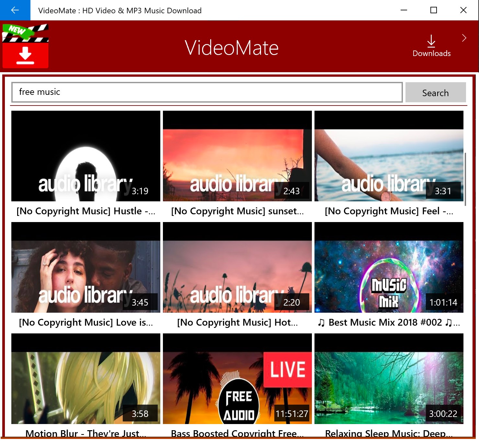This screenshot has height=448, width=479.
Task: Open the Feel video thumbnail
Action: click(389, 156)
